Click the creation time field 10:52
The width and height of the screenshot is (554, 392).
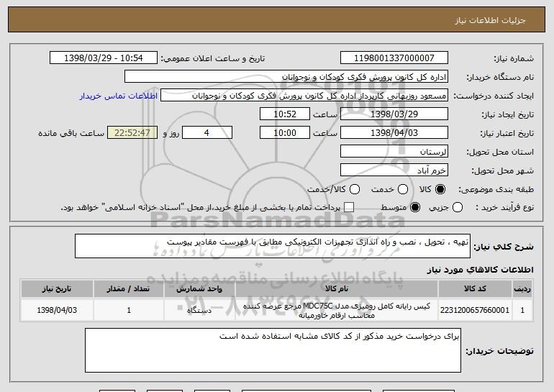click(x=285, y=114)
